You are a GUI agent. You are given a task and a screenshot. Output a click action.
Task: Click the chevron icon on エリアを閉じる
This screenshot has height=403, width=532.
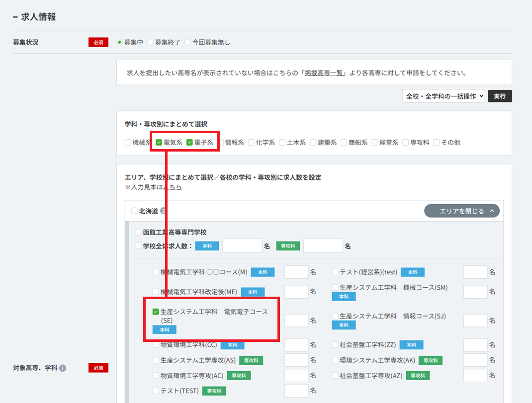492,211
